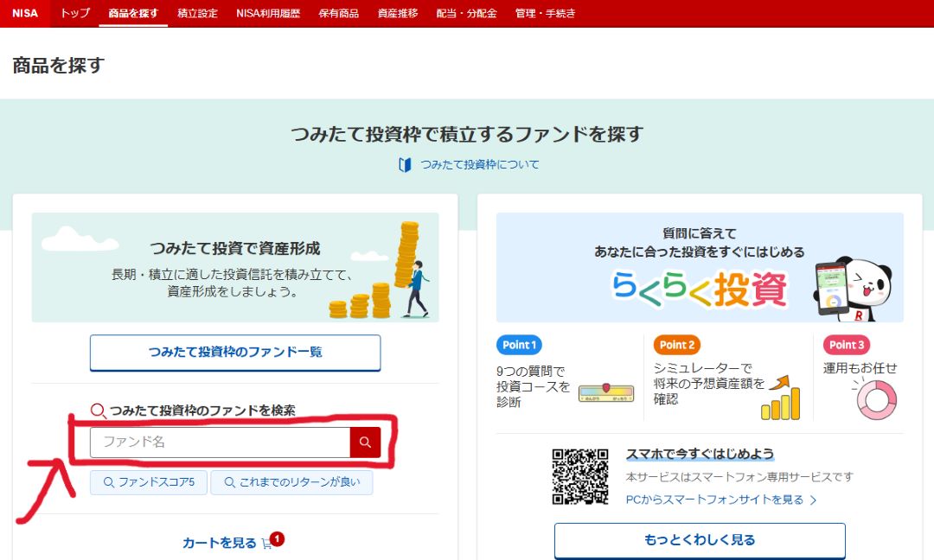Click the magnifier icon on これまでのリターンが良い chip
Screen dimensions: 934x560
point(227,483)
